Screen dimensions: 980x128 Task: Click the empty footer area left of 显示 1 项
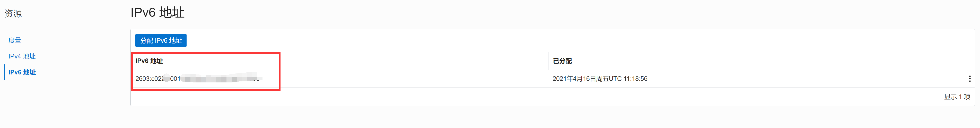(x=533, y=97)
